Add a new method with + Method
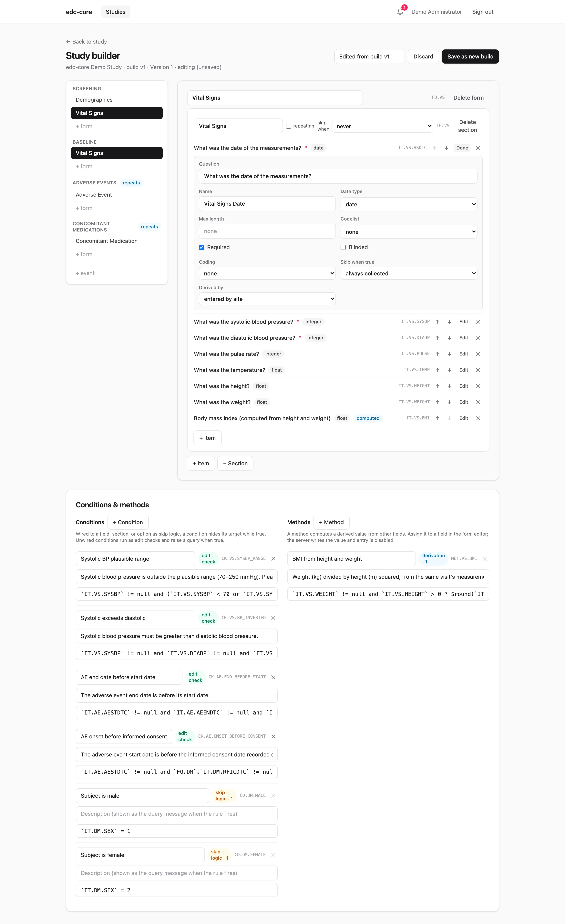This screenshot has width=565, height=924. coord(331,522)
